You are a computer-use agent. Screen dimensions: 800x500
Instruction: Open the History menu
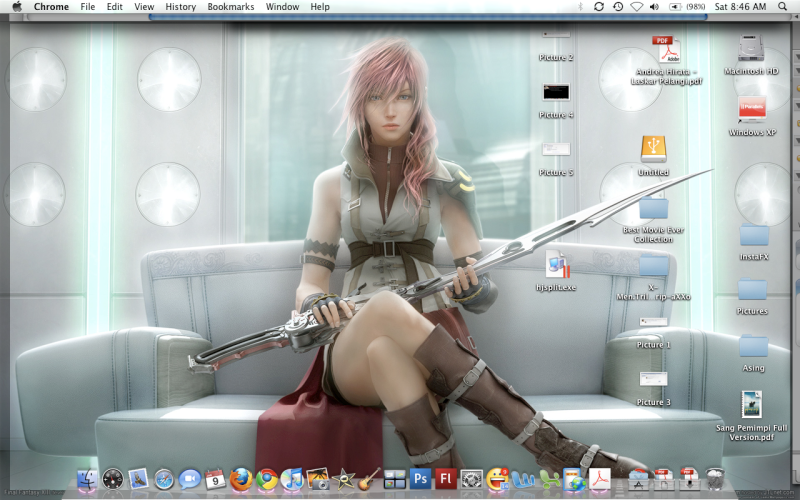pyautogui.click(x=180, y=7)
